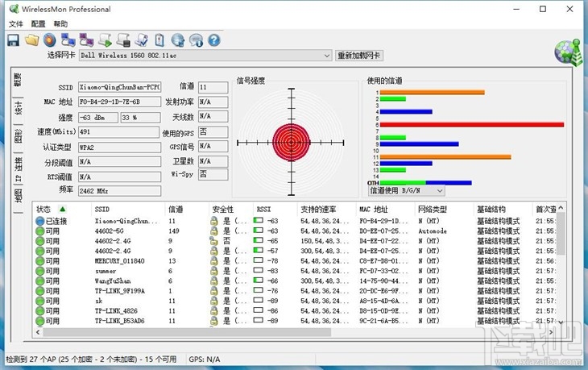Click the signal bar icon in TP-LINK_B53AD6 row
The height and width of the screenshot is (370, 588).
pyautogui.click(x=259, y=321)
